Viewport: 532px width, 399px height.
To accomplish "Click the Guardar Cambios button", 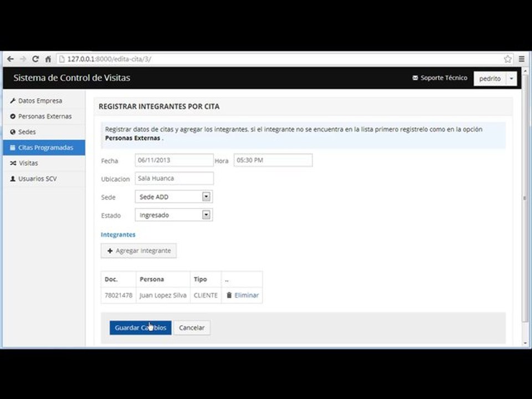I will click(140, 328).
